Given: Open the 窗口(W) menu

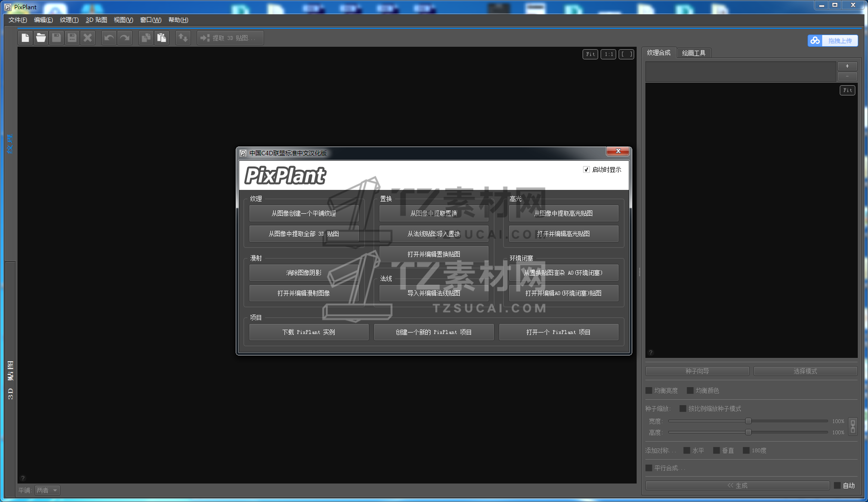Looking at the screenshot, I should (151, 20).
